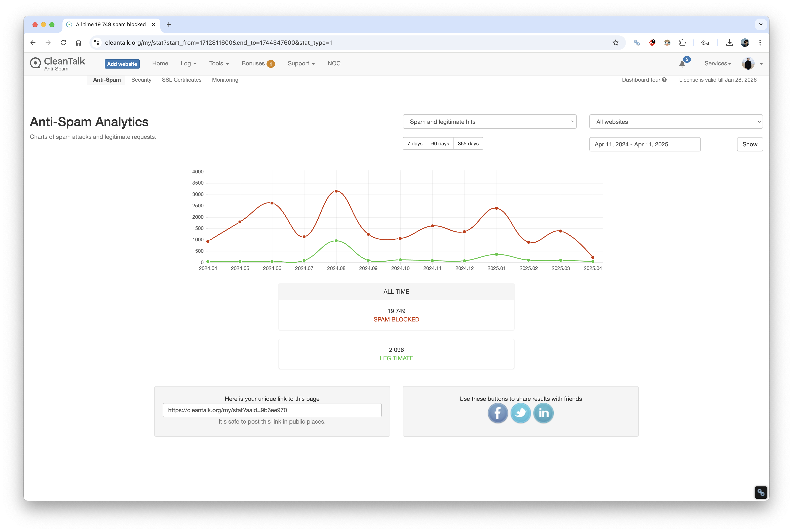The width and height of the screenshot is (793, 532).
Task: Select the 7 days range
Action: [x=415, y=143]
